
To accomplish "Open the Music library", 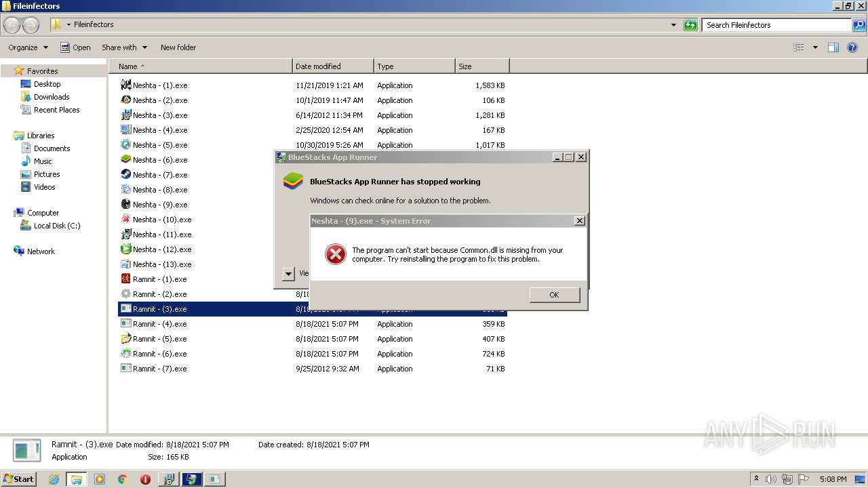I will pos(43,161).
